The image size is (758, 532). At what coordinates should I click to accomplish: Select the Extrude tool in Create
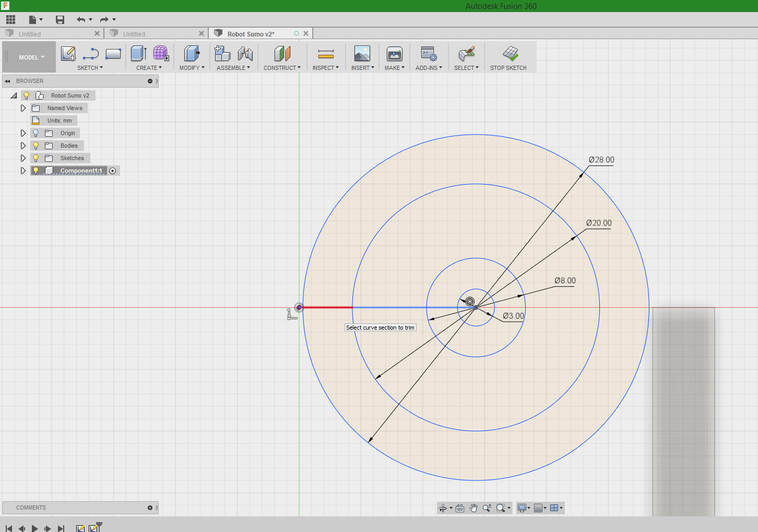[138, 54]
